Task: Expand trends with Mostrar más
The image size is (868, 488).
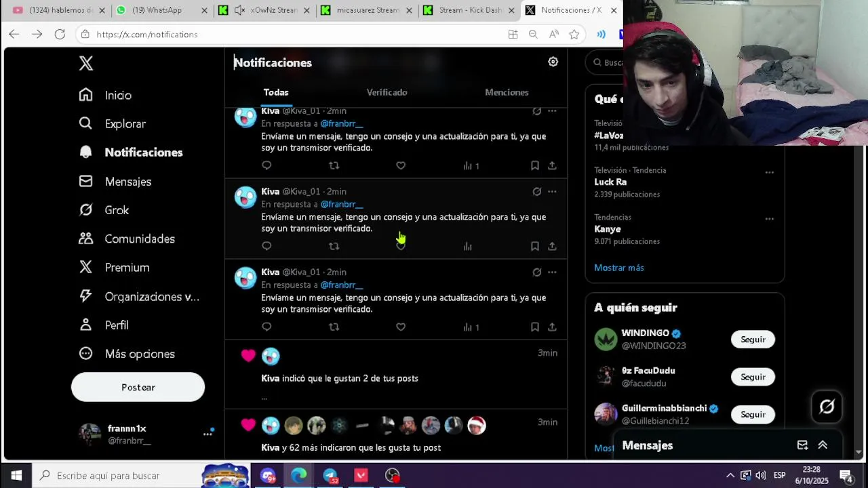Action: pos(619,268)
